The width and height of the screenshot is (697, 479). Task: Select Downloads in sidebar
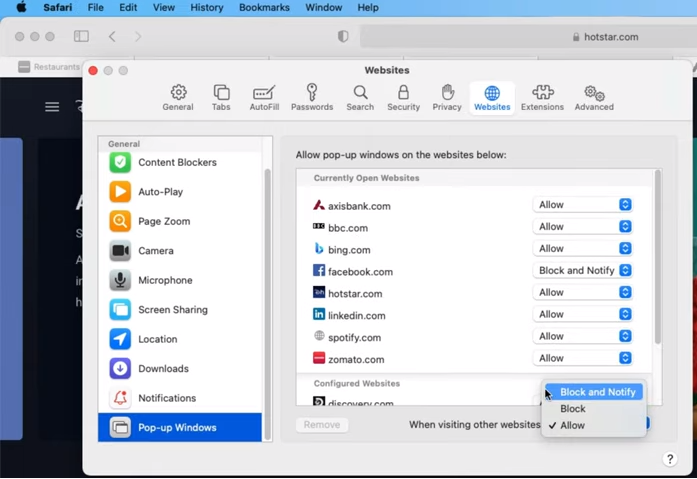click(180, 368)
